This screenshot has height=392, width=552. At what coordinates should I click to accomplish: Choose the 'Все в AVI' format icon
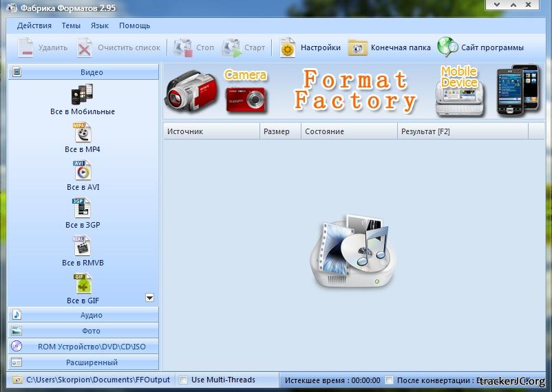[82, 171]
